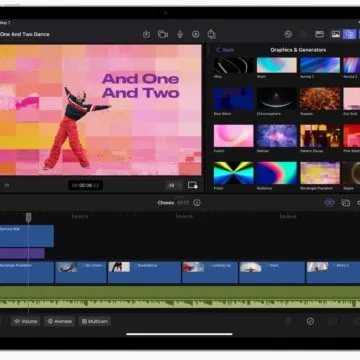Click the timeline playhead handle
Viewport: 360px width, 360px height.
click(x=29, y=217)
